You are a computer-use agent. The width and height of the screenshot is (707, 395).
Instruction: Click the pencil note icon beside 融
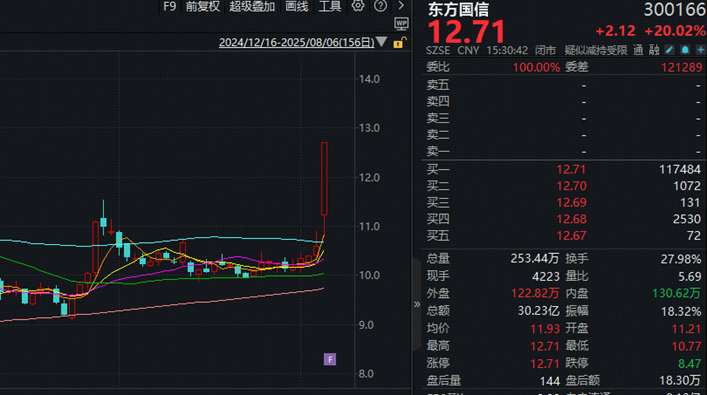pos(670,50)
